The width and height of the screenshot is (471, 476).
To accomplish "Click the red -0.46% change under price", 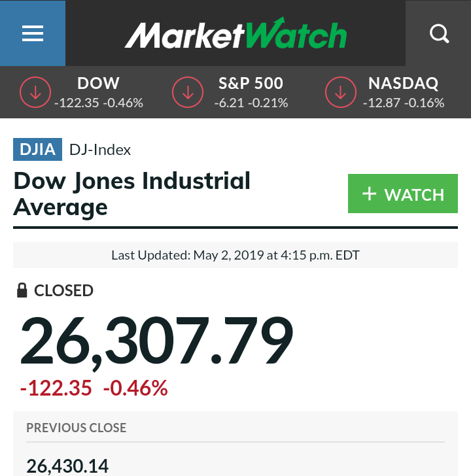I will click(x=135, y=388).
